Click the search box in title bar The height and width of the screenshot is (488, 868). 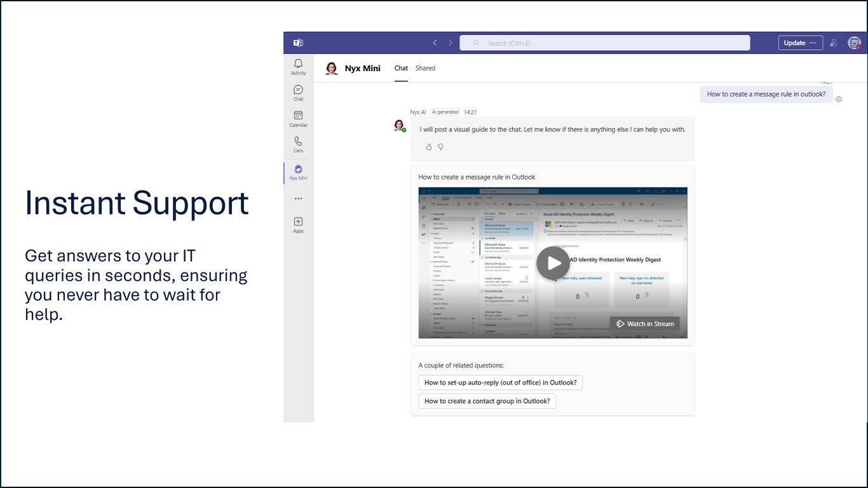(x=605, y=43)
